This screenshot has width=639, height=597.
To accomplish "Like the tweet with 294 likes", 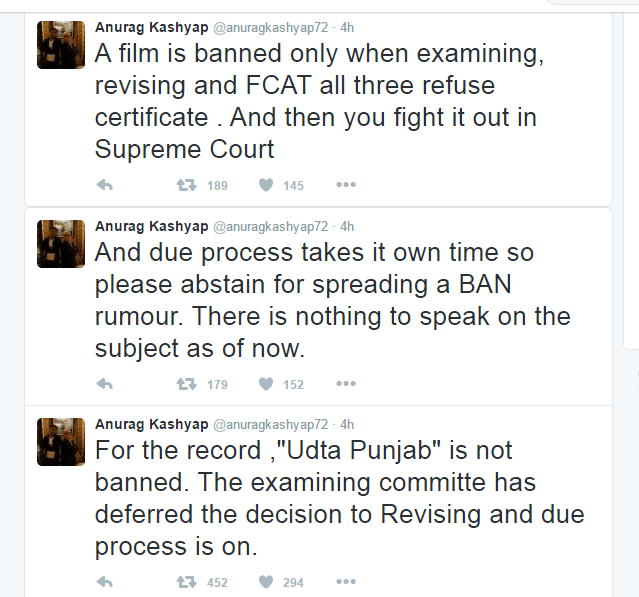I will tap(266, 582).
